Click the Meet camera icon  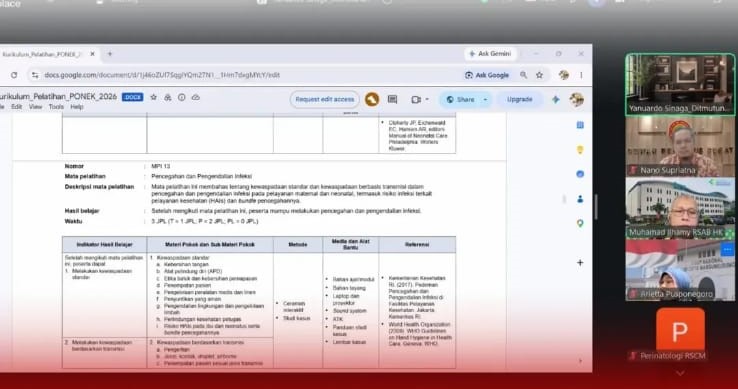pos(416,99)
